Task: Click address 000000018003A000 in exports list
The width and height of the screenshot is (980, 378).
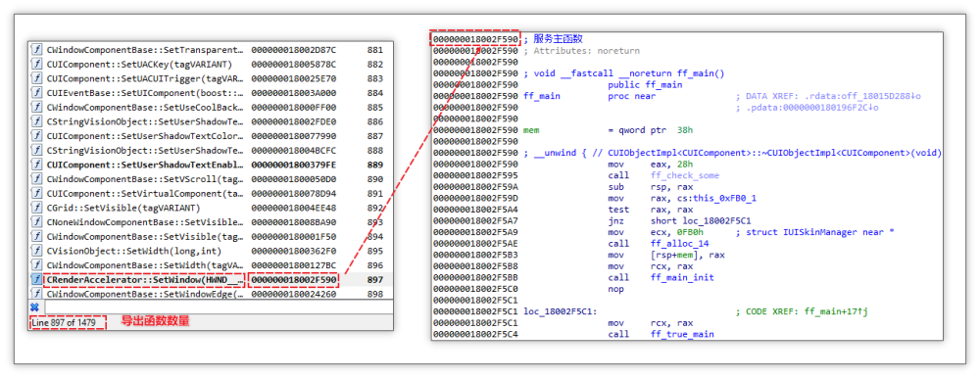Action: pos(294,93)
